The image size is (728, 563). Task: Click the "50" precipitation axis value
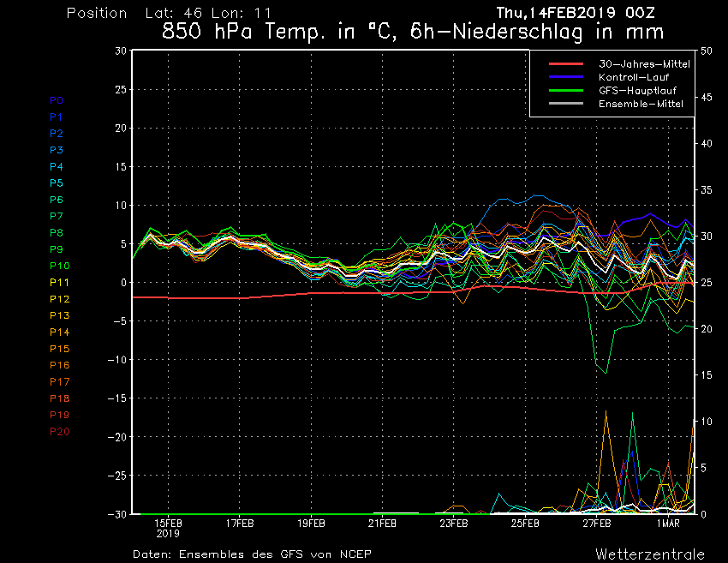707,51
